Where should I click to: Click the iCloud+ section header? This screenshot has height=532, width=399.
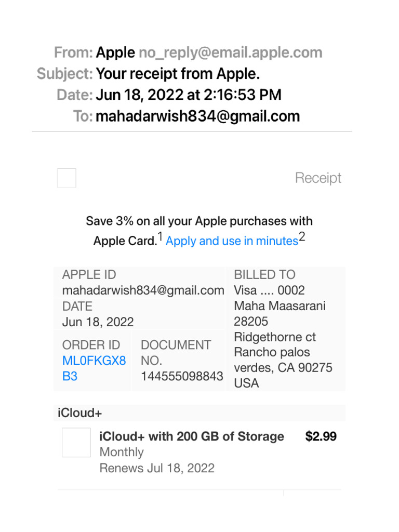click(80, 413)
